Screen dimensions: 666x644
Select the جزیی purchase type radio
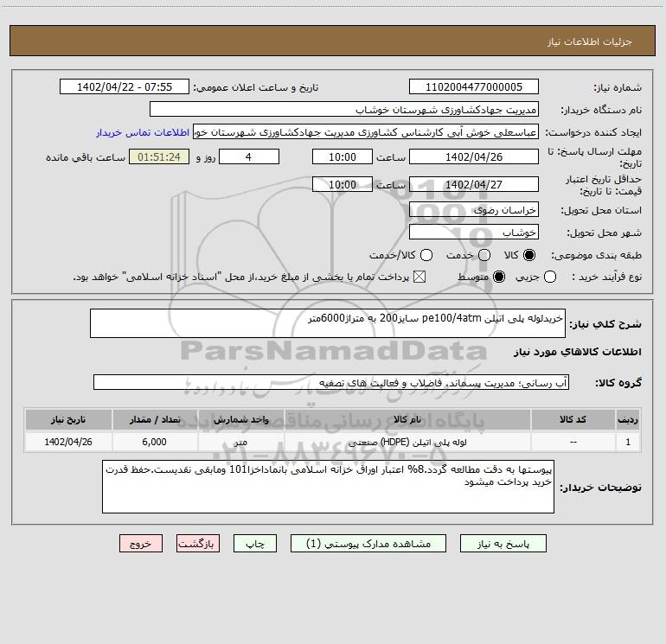(549, 277)
